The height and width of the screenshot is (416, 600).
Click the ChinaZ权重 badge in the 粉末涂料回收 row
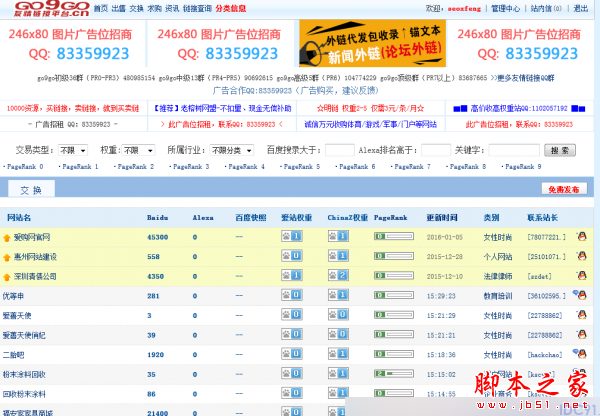pos(338,374)
